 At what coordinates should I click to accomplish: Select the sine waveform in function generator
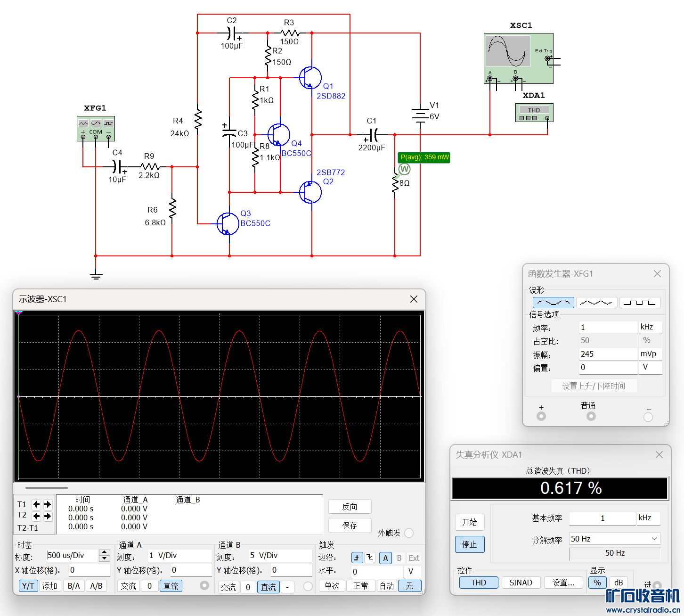(x=553, y=303)
